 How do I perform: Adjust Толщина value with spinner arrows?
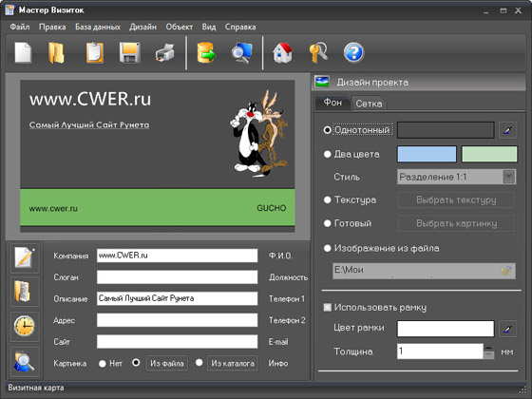point(489,351)
